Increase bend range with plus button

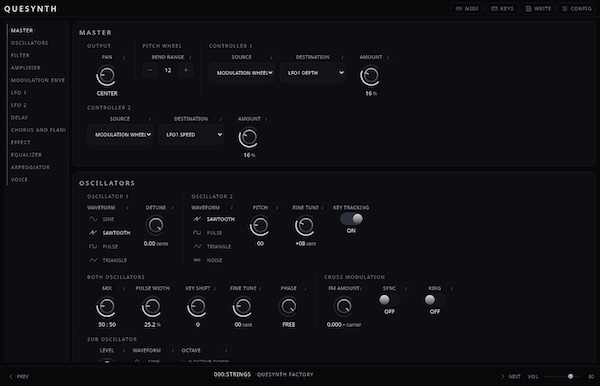tap(186, 70)
